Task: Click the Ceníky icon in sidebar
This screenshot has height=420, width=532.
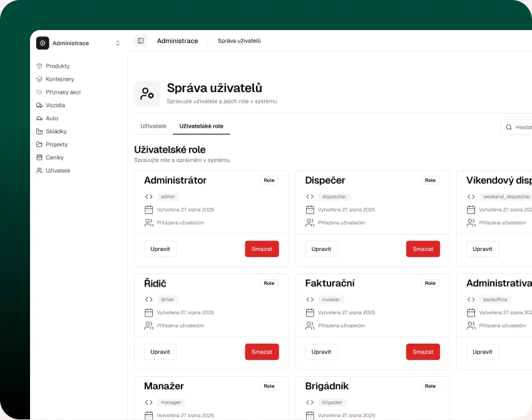Action: pyautogui.click(x=39, y=157)
